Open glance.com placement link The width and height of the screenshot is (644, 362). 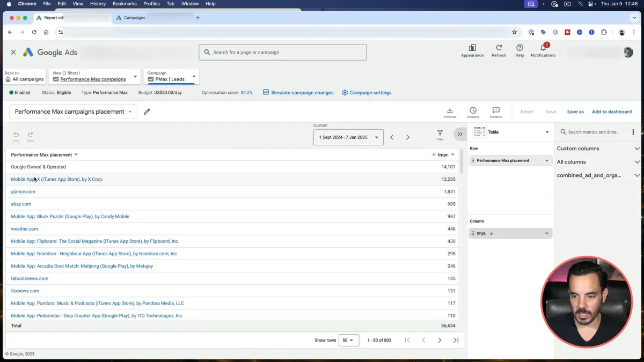click(23, 191)
